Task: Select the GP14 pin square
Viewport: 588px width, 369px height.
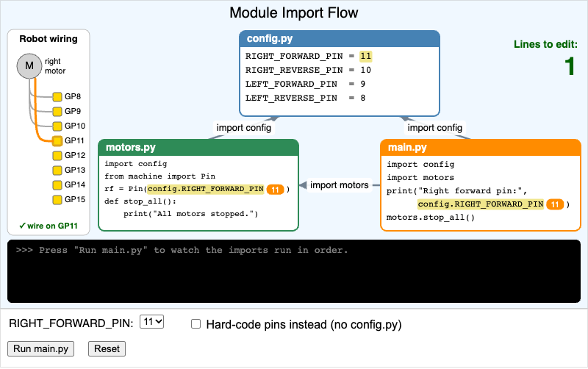Action: tap(57, 185)
